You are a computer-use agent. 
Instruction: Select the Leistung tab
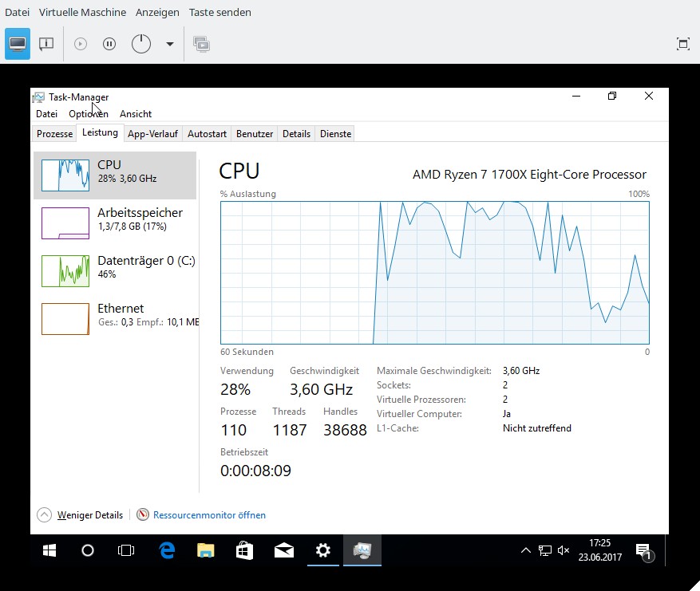pos(100,132)
